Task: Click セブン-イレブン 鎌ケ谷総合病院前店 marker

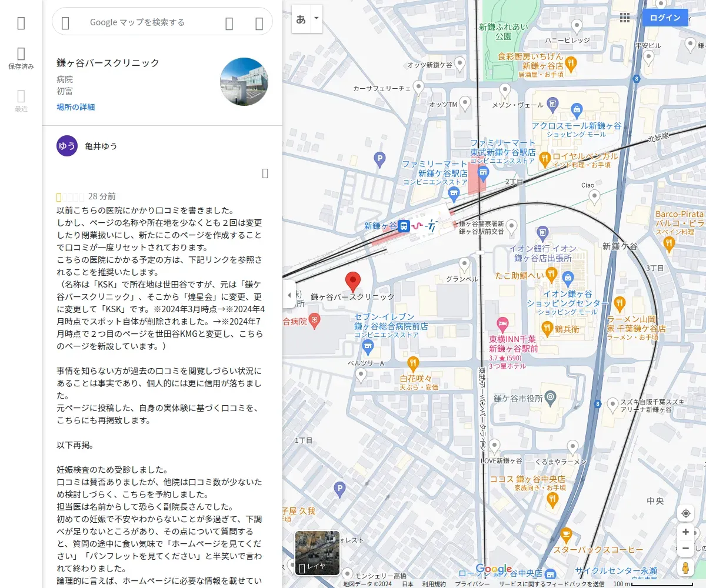Action: 368,348
